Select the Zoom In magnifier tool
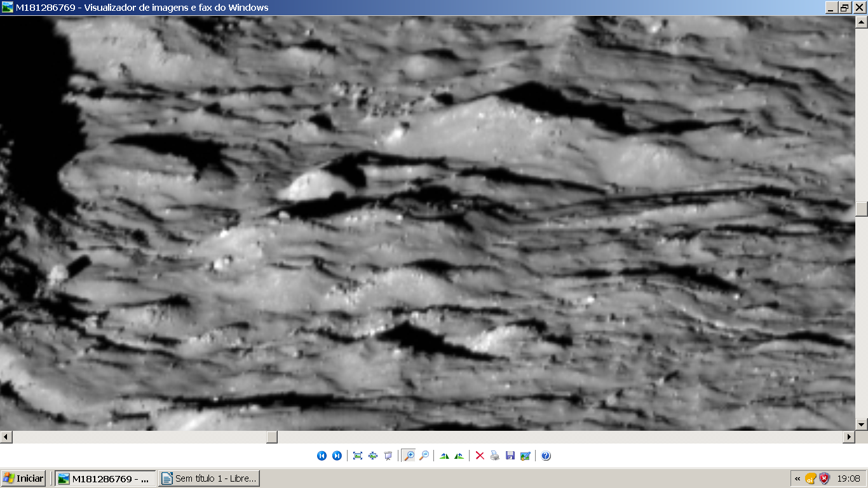Image resolution: width=868 pixels, height=488 pixels. click(409, 456)
